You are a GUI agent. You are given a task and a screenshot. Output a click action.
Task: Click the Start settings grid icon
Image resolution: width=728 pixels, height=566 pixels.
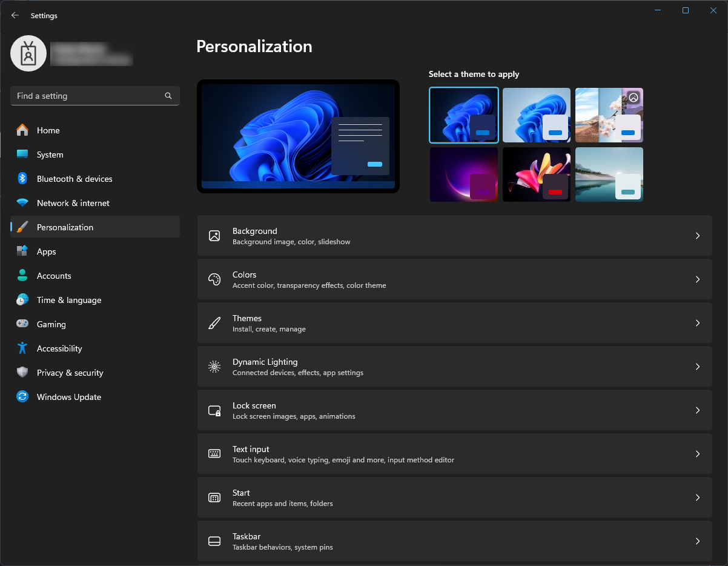pos(214,497)
